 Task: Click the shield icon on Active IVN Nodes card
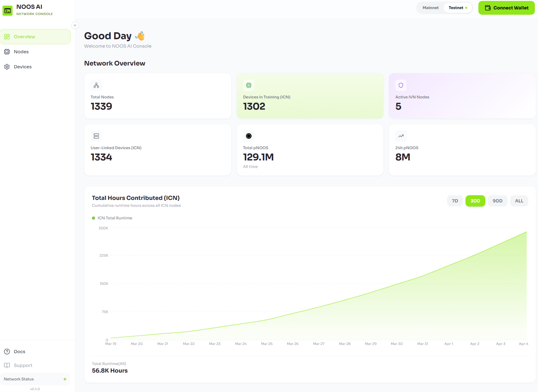click(401, 85)
